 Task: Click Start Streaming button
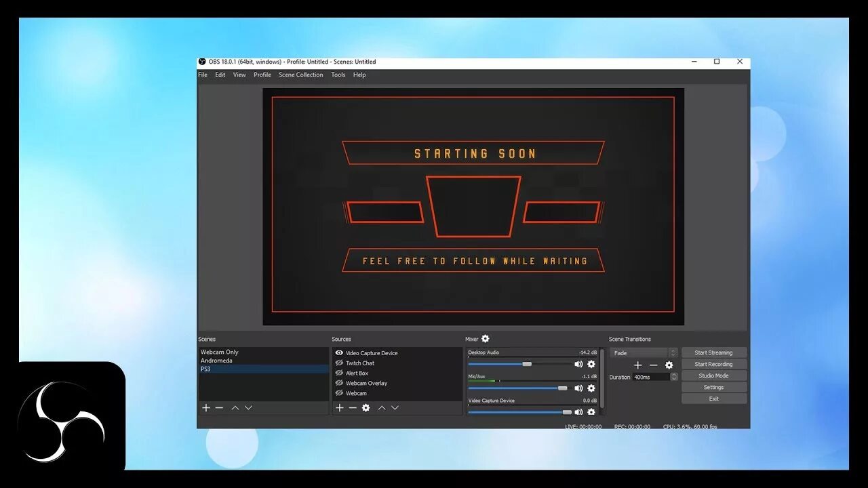click(714, 352)
